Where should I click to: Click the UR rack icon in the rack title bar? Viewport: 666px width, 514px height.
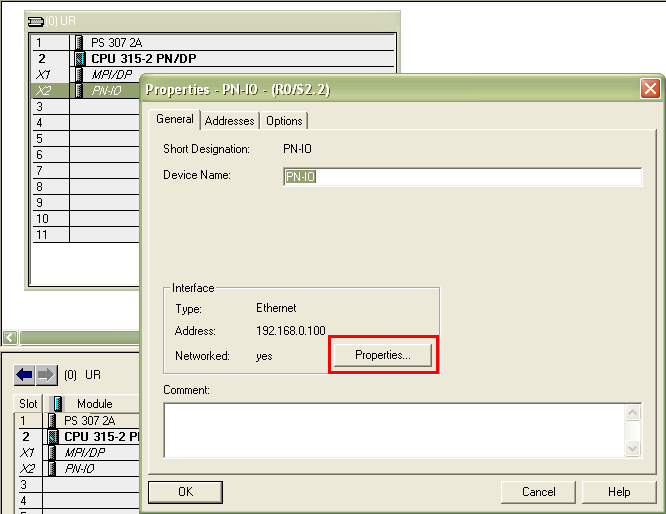35,20
